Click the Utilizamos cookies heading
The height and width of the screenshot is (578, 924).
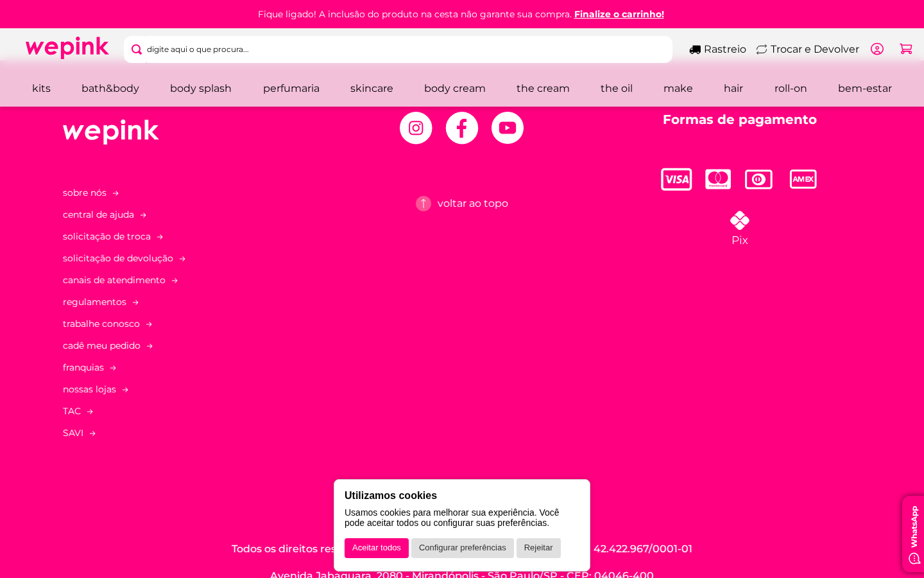(x=391, y=495)
